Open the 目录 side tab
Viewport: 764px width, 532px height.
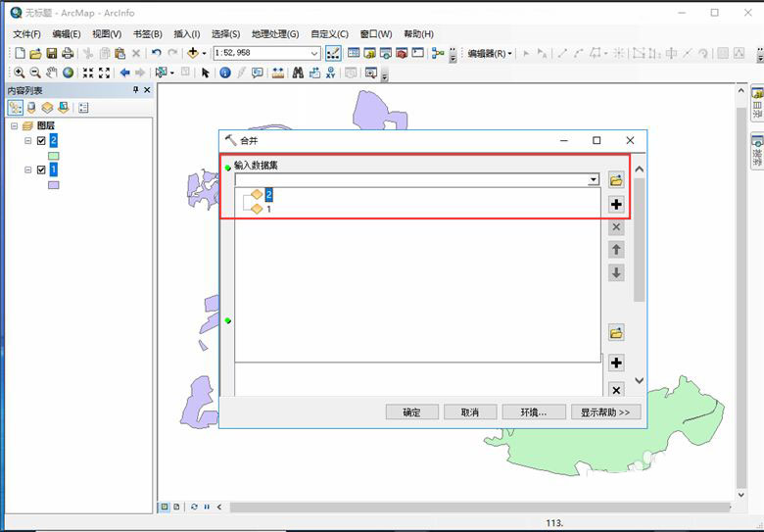pyautogui.click(x=757, y=103)
